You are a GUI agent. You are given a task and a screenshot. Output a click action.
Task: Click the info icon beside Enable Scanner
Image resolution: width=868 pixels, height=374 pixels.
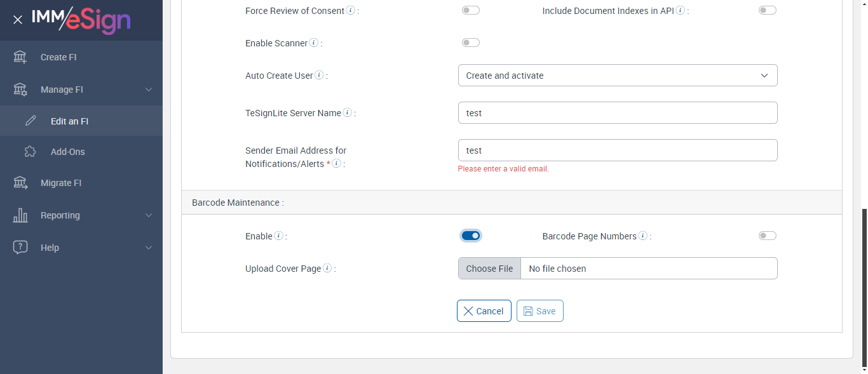pyautogui.click(x=314, y=43)
